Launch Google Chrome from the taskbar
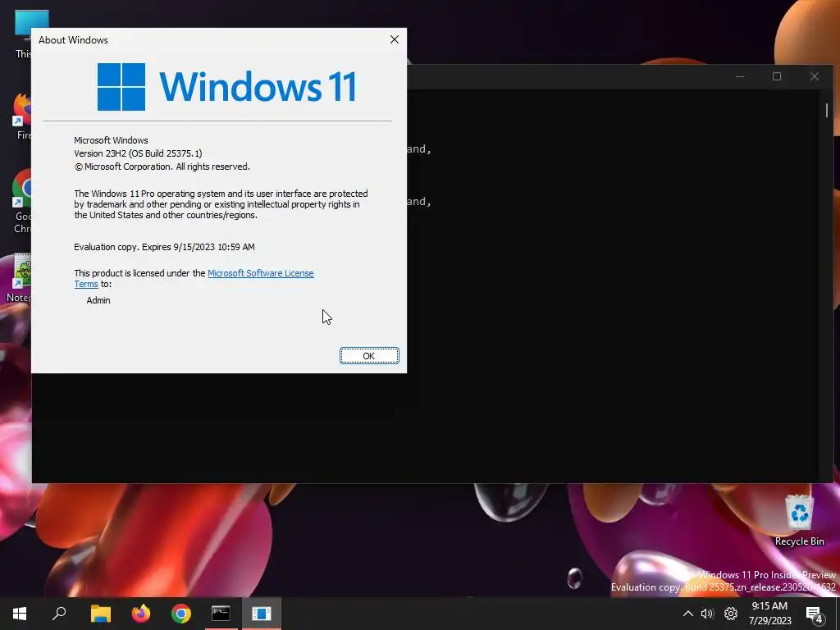Screen dimensions: 840x630 pos(181,614)
